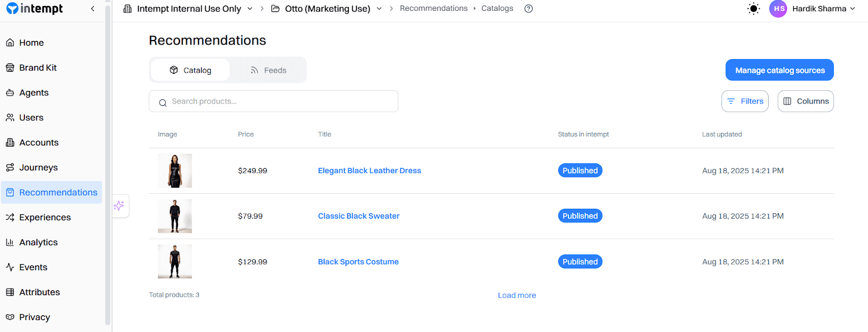
Task: Select the Catalog tab
Action: click(190, 71)
